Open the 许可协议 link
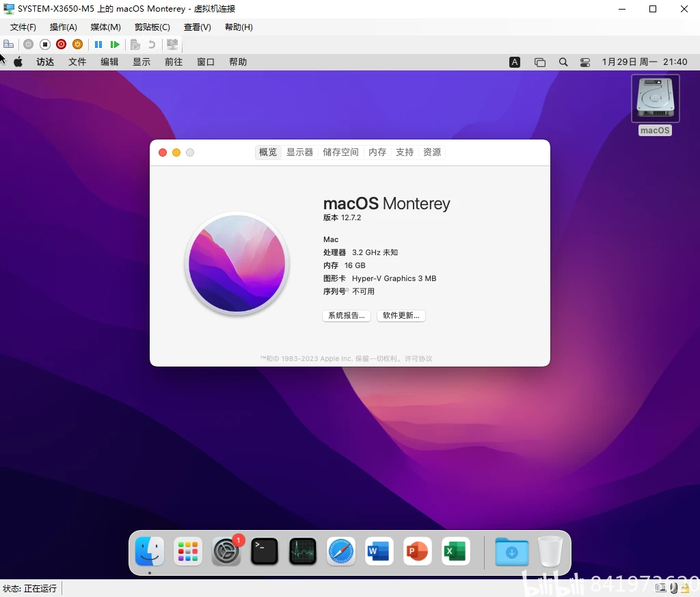This screenshot has height=597, width=700. [x=419, y=358]
